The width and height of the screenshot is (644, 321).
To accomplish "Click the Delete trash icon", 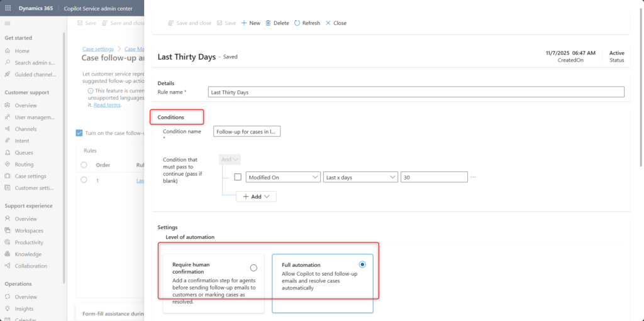I will [269, 23].
